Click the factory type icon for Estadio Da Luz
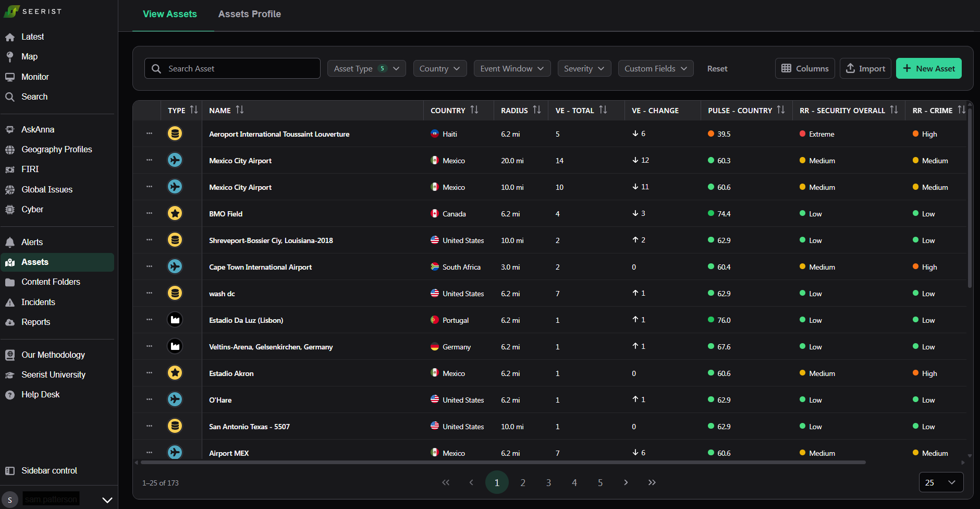Image resolution: width=980 pixels, height=509 pixels. tap(175, 320)
